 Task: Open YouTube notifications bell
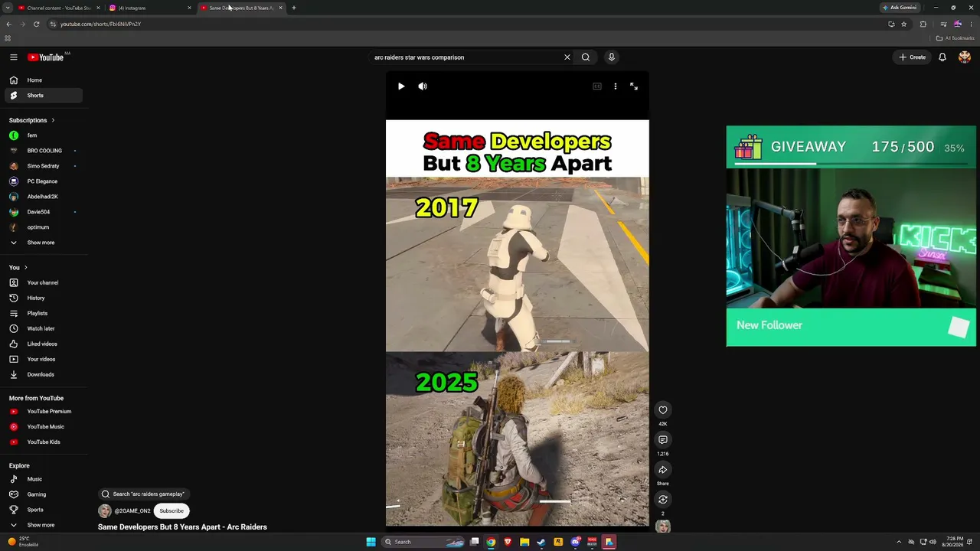[942, 57]
